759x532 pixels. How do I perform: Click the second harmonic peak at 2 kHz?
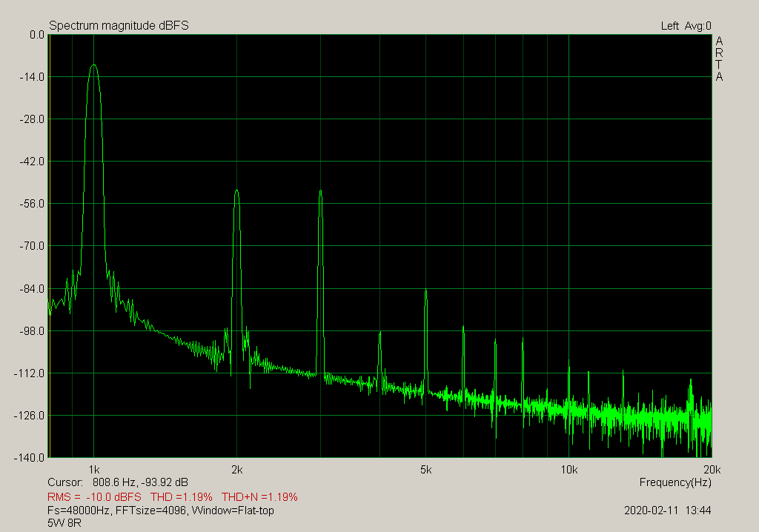click(x=236, y=190)
